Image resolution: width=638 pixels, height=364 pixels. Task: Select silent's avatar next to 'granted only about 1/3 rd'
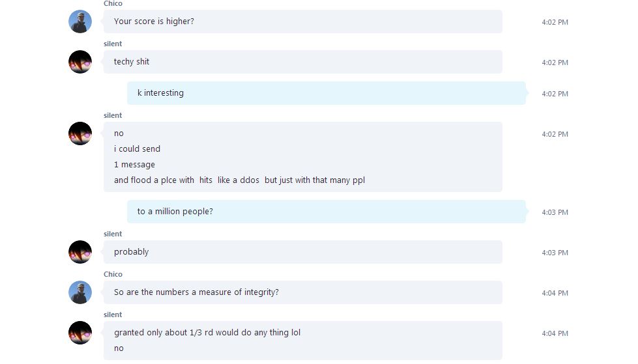(x=80, y=333)
